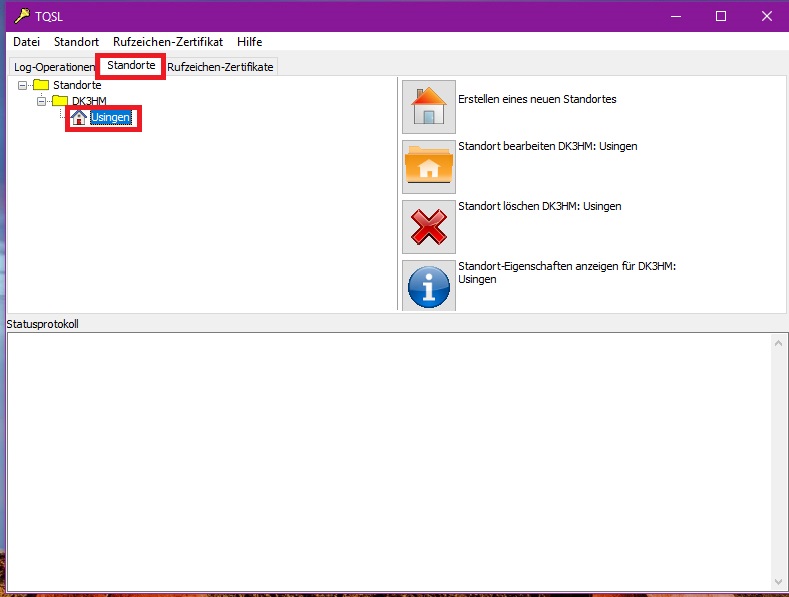Collapse the DK3HM tree node
The image size is (789, 597).
[x=41, y=101]
